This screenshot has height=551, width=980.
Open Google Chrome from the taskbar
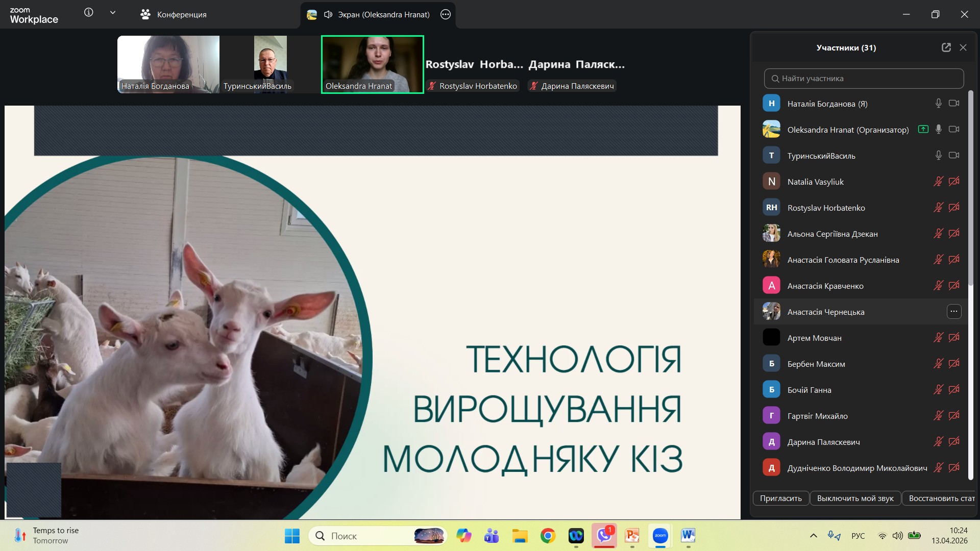coord(548,536)
